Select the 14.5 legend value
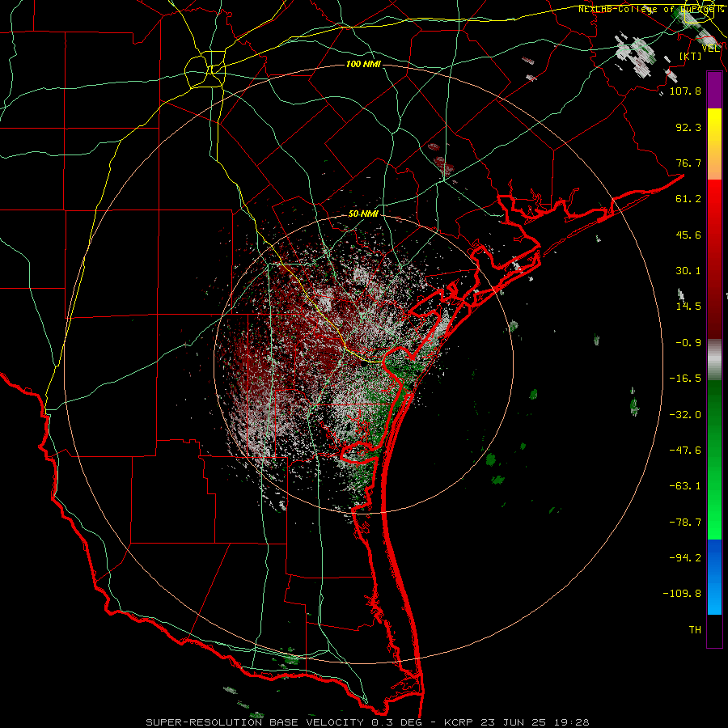 688,307
